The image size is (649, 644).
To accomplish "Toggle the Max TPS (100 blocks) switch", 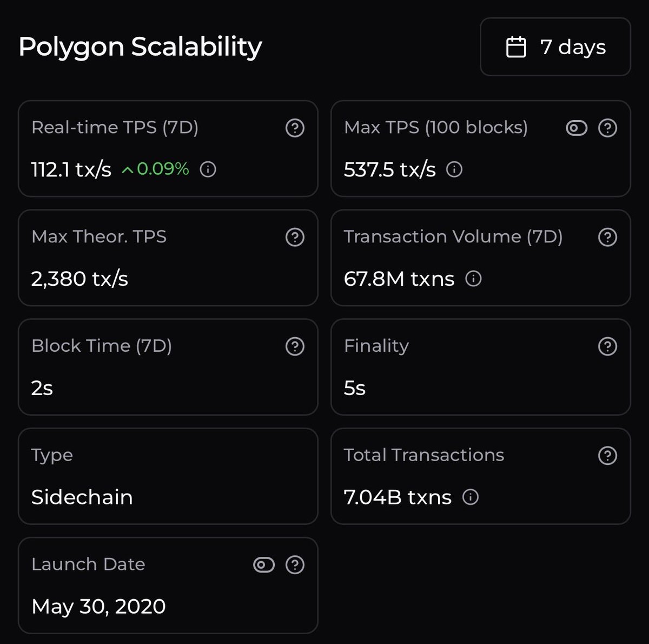I will point(577,128).
